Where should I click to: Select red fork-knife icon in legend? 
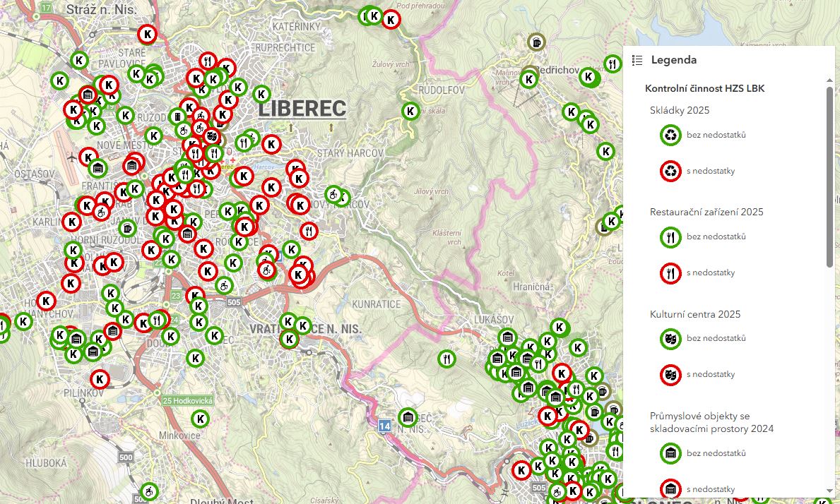670,272
